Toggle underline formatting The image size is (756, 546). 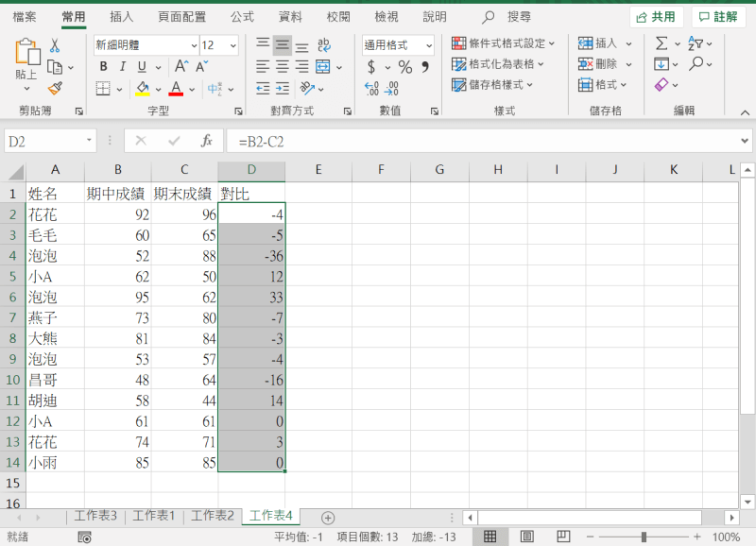(142, 66)
